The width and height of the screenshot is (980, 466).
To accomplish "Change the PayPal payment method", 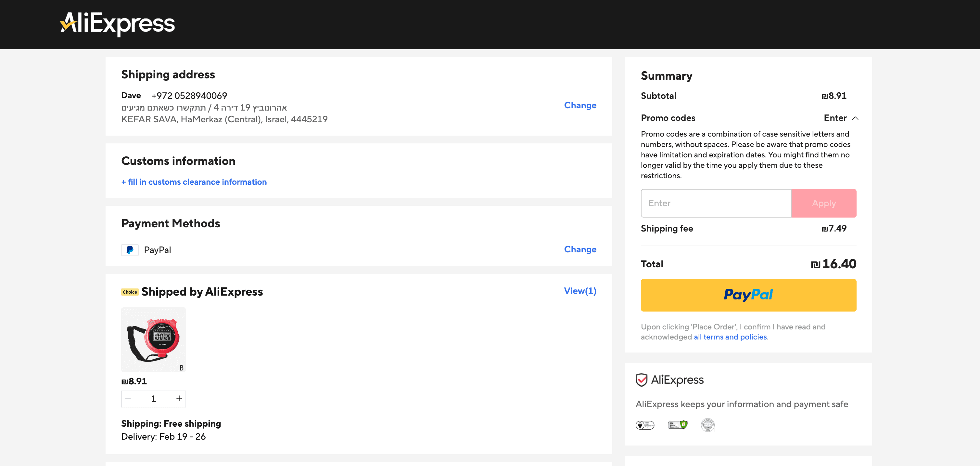I will coord(580,249).
